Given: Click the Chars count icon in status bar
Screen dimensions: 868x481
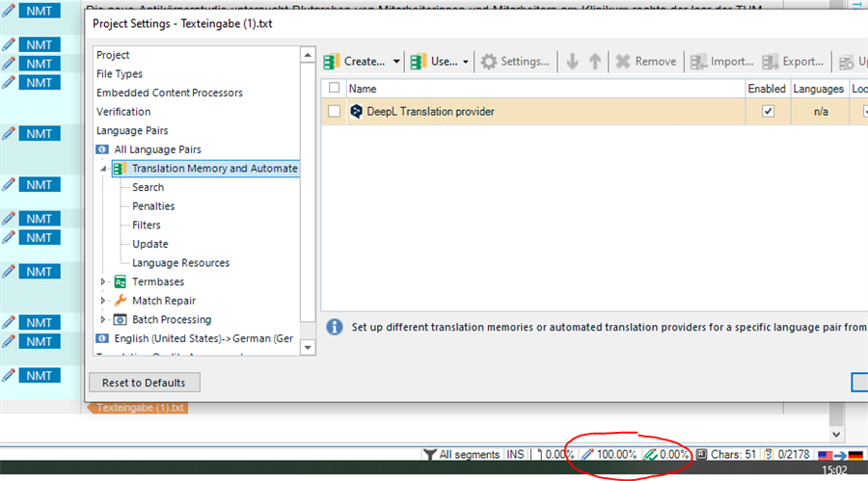Looking at the screenshot, I should [x=701, y=454].
